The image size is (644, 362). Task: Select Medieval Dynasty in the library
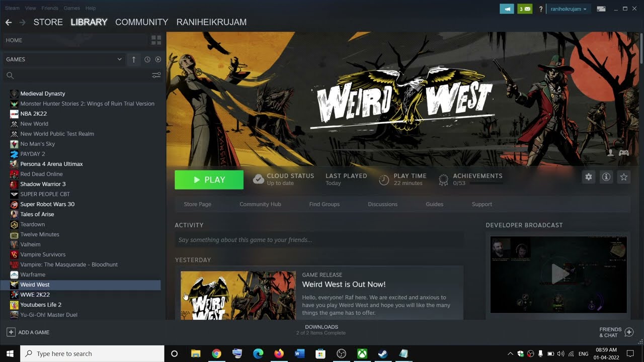point(42,94)
